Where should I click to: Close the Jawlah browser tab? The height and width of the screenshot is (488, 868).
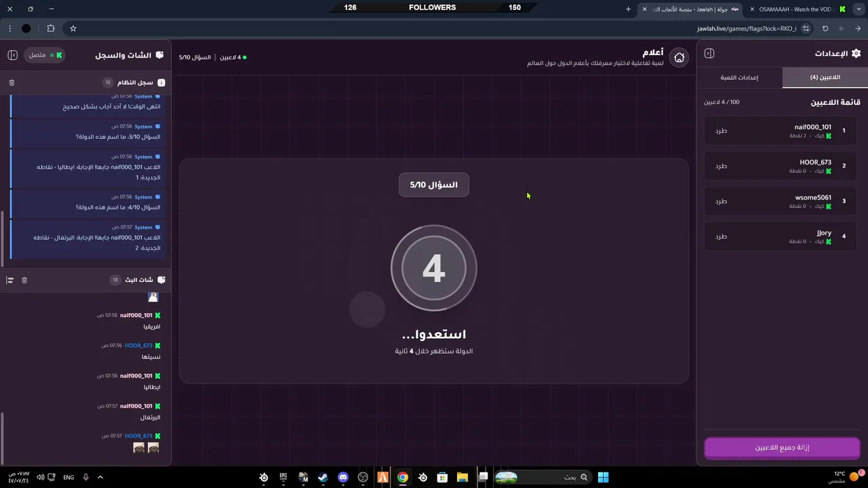pos(644,9)
